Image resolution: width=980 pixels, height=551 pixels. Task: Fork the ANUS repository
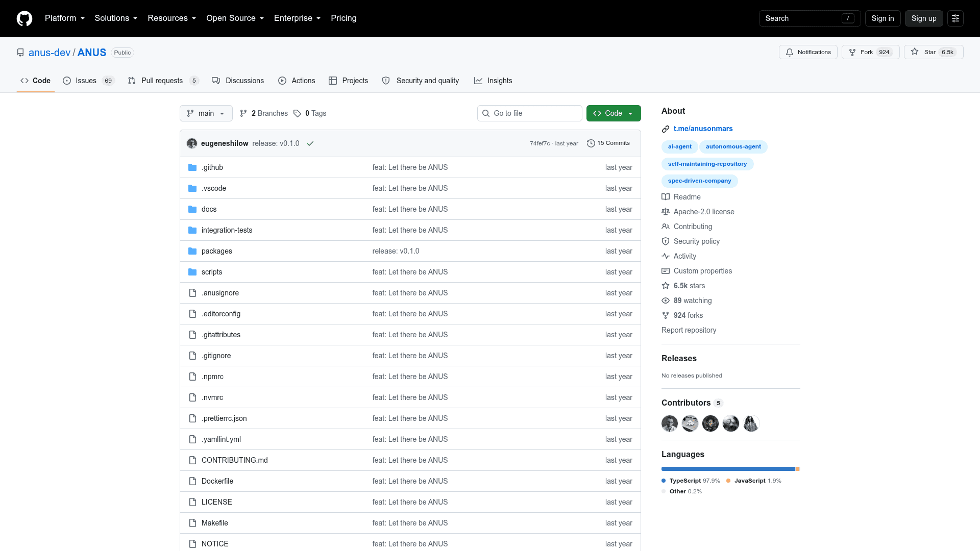pyautogui.click(x=870, y=52)
